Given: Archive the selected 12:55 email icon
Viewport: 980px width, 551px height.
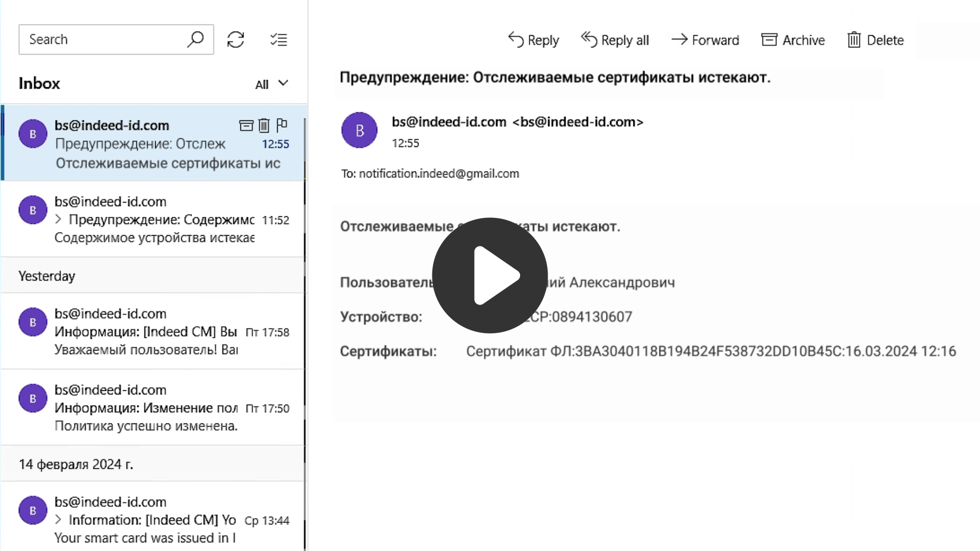Looking at the screenshot, I should pos(246,125).
